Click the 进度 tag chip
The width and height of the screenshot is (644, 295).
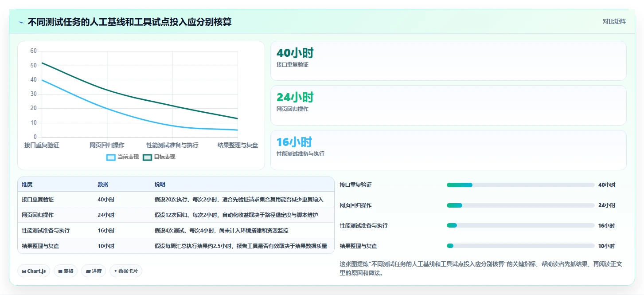pyautogui.click(x=94, y=271)
